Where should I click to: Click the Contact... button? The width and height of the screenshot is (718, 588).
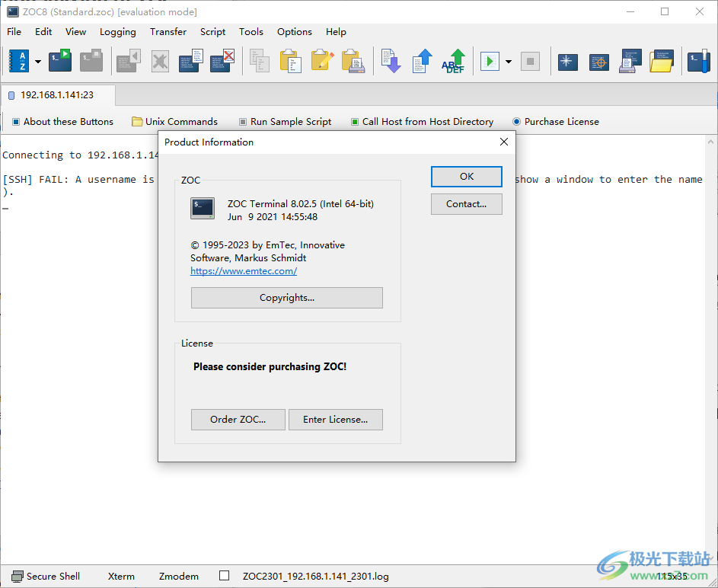tap(467, 204)
